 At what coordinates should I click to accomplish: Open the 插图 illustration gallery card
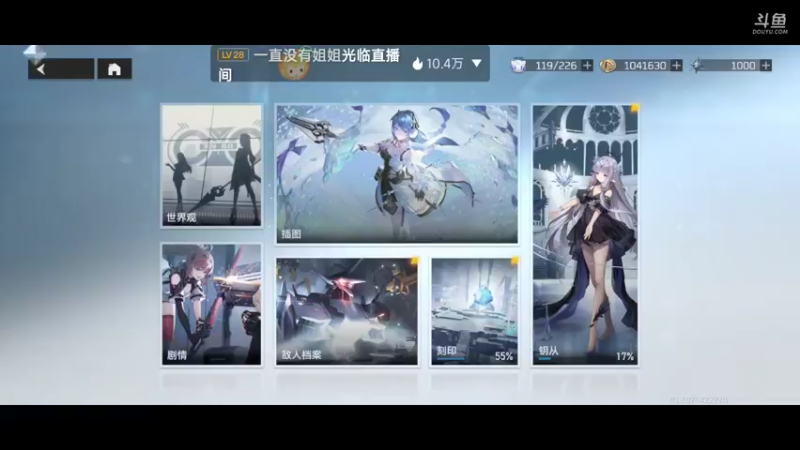coord(397,173)
